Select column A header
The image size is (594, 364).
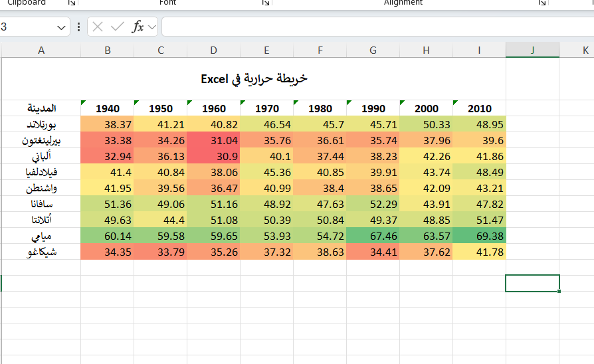pyautogui.click(x=41, y=50)
